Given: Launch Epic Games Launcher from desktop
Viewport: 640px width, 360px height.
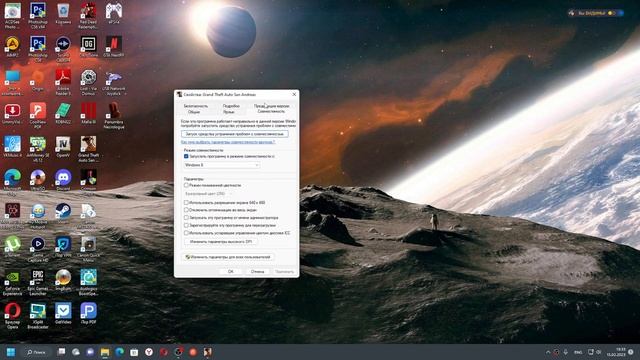Looking at the screenshot, I should point(38,283).
